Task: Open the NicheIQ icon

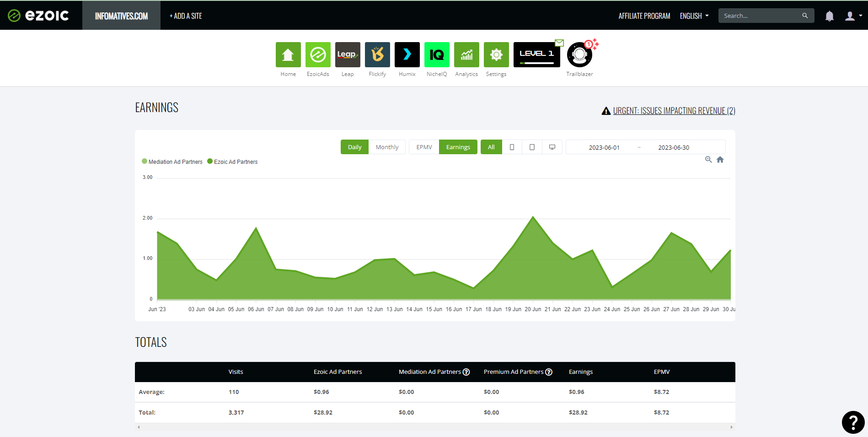Action: click(x=437, y=54)
